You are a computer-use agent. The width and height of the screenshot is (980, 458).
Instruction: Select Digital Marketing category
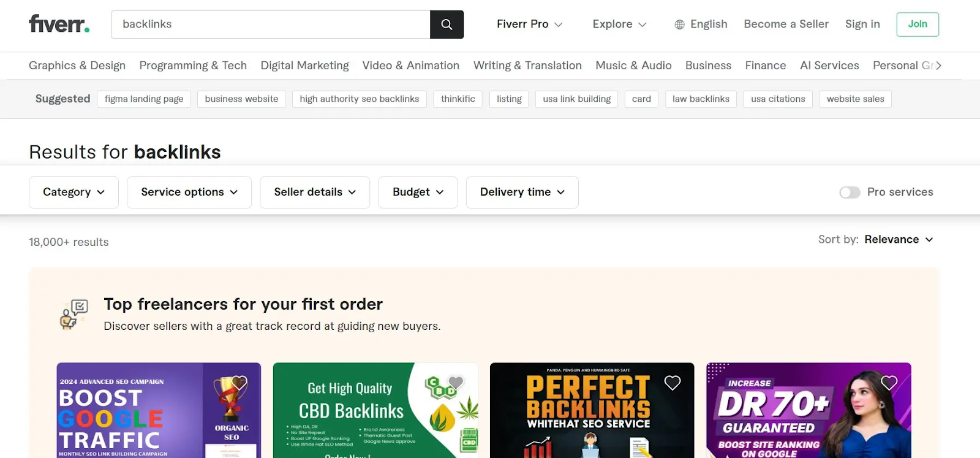click(304, 66)
